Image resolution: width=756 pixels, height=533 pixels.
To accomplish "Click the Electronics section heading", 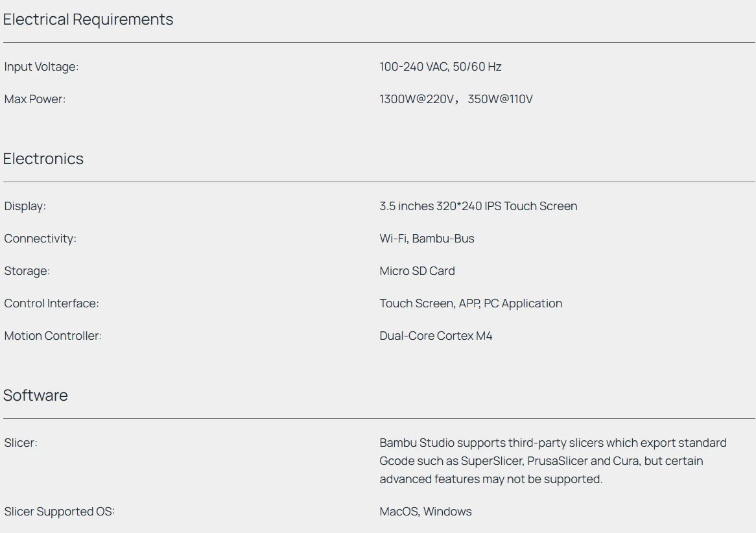I will tap(43, 159).
